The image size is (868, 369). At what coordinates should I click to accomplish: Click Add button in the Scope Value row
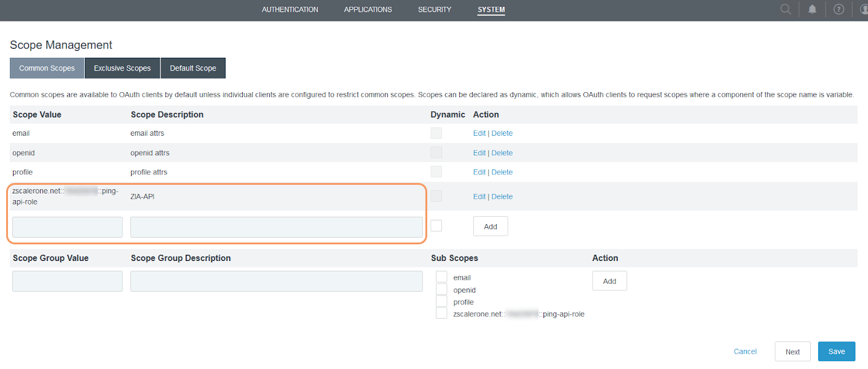tap(490, 227)
